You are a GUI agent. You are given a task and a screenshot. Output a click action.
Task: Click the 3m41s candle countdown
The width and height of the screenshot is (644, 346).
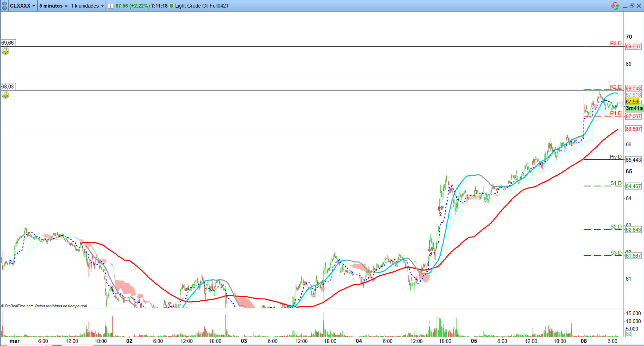tap(634, 108)
